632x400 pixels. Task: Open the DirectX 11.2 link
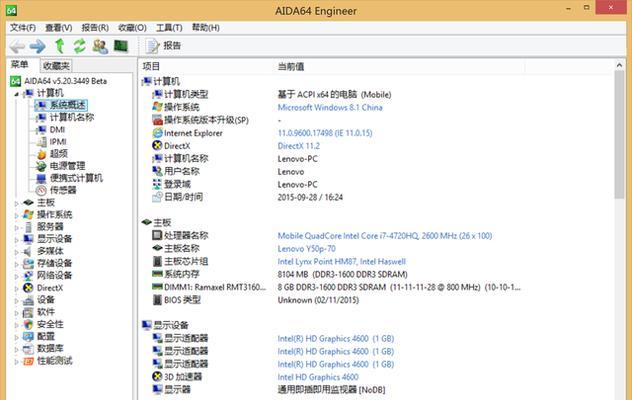click(299, 146)
